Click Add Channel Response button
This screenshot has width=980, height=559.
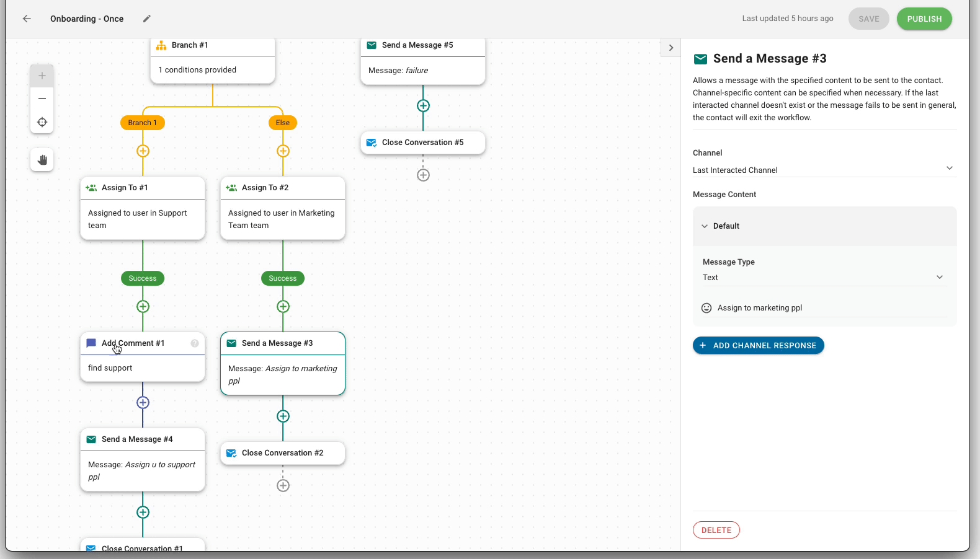[x=758, y=346]
